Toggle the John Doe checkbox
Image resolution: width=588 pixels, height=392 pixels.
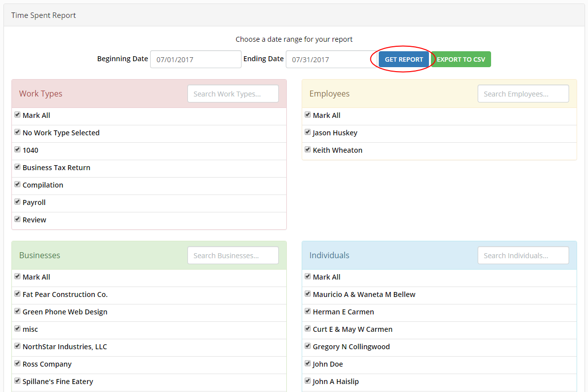pyautogui.click(x=308, y=363)
